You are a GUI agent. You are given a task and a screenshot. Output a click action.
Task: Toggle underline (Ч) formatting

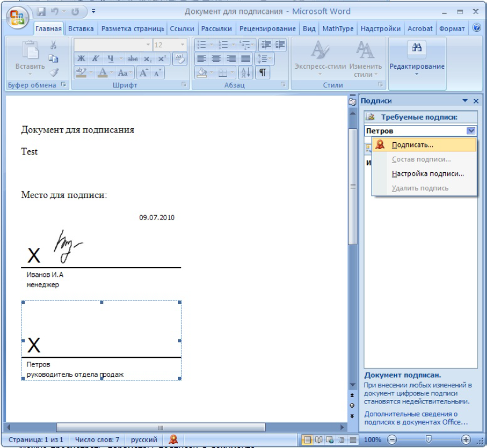(110, 58)
